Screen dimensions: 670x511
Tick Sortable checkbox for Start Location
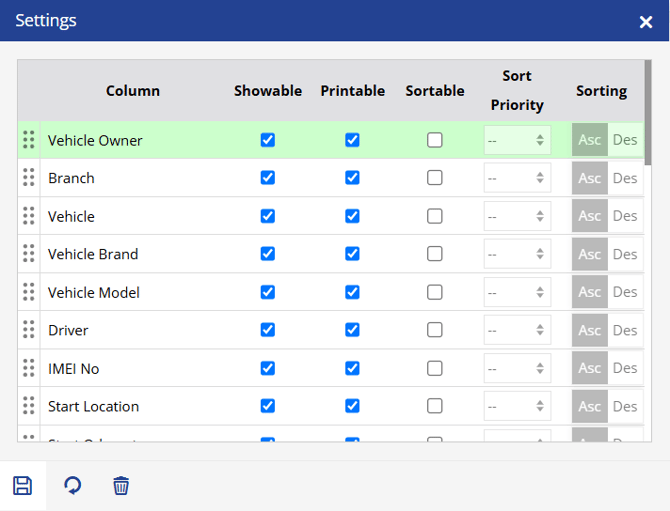point(435,406)
